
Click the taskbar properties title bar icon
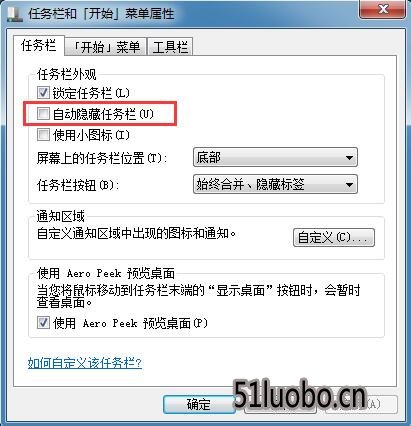click(14, 14)
